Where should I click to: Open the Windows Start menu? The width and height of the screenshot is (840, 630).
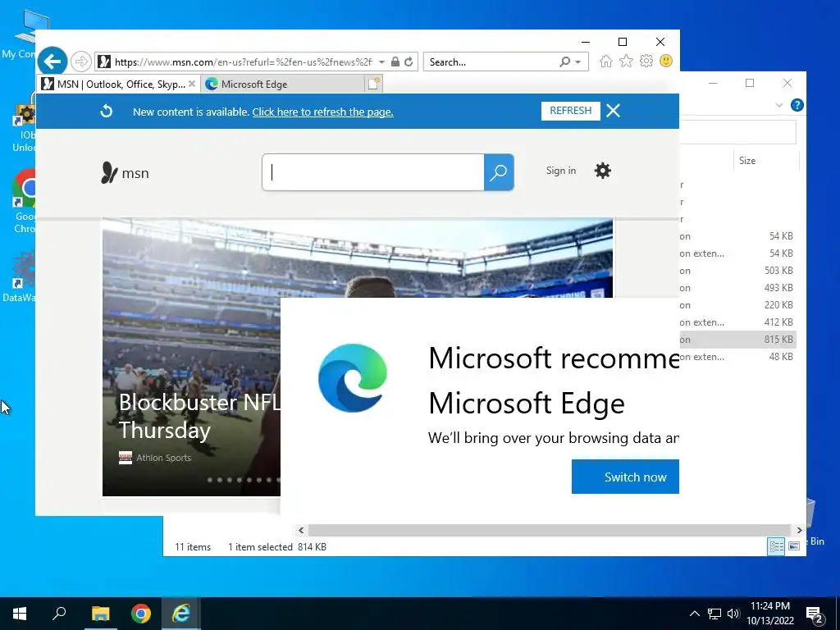click(x=20, y=614)
